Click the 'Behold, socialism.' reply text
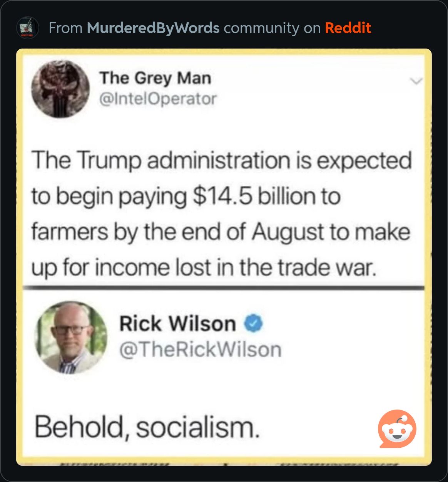The image size is (448, 482). pos(147,427)
